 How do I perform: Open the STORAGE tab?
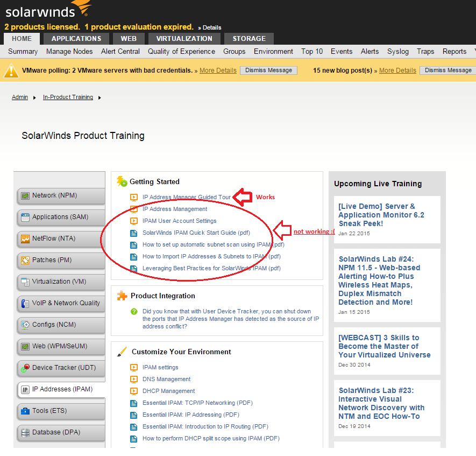pyautogui.click(x=249, y=39)
